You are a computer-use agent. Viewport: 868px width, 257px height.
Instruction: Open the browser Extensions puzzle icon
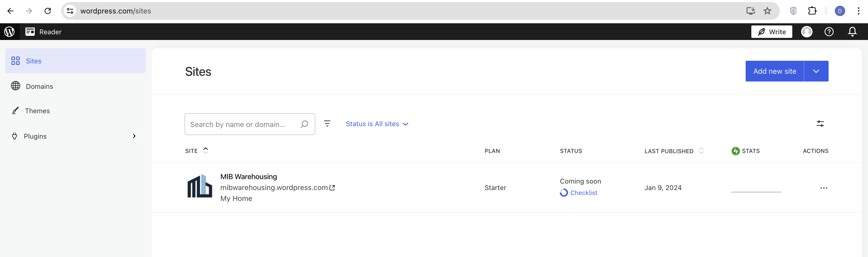point(812,11)
